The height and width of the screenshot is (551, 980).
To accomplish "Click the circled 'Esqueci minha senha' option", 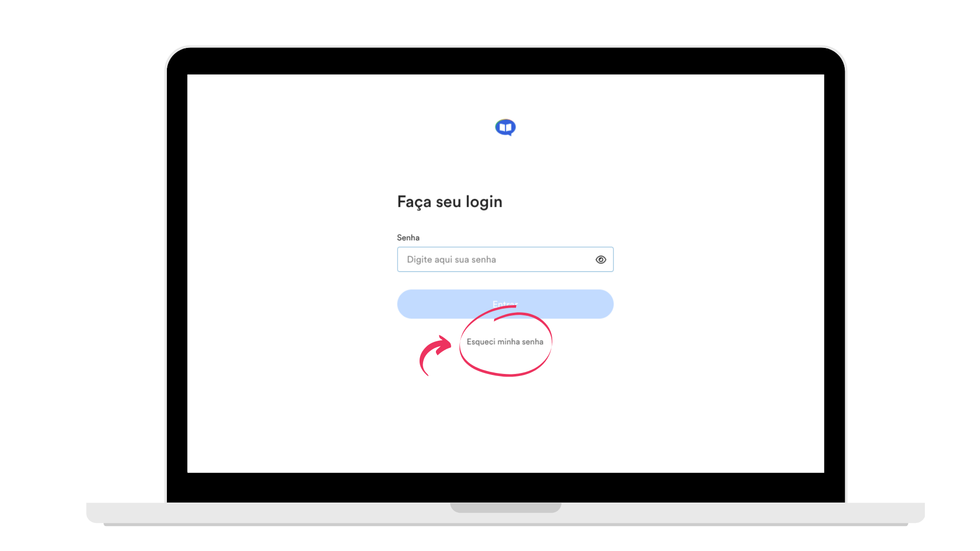I will [x=505, y=342].
